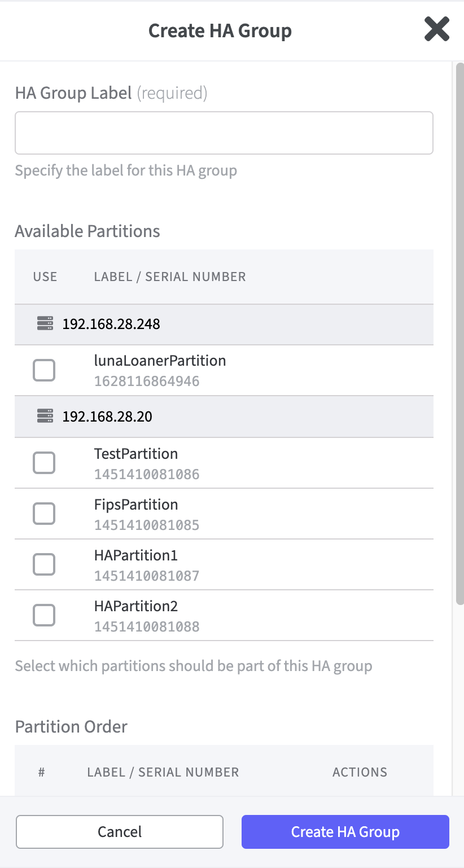Select HAPartition2 via its checkbox
This screenshot has height=868, width=464.
coord(44,615)
